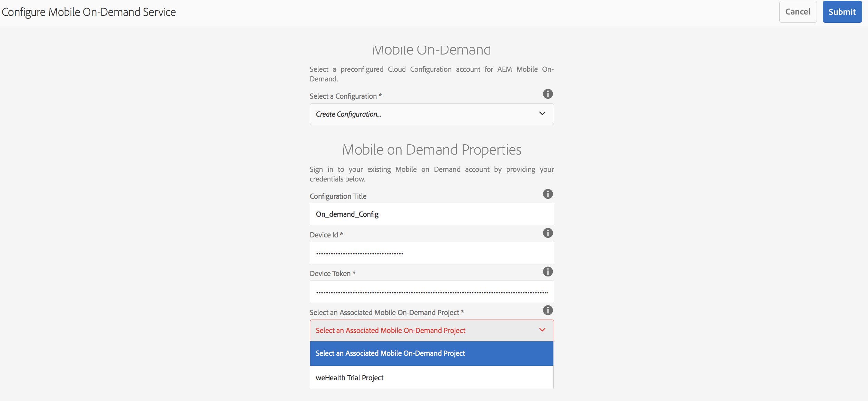The width and height of the screenshot is (868, 401).
Task: Click into the Device Id masked field
Action: pos(431,253)
